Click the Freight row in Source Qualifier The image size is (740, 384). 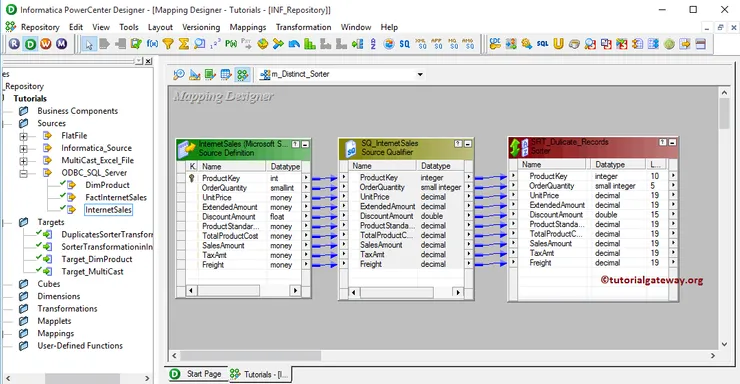(x=406, y=264)
